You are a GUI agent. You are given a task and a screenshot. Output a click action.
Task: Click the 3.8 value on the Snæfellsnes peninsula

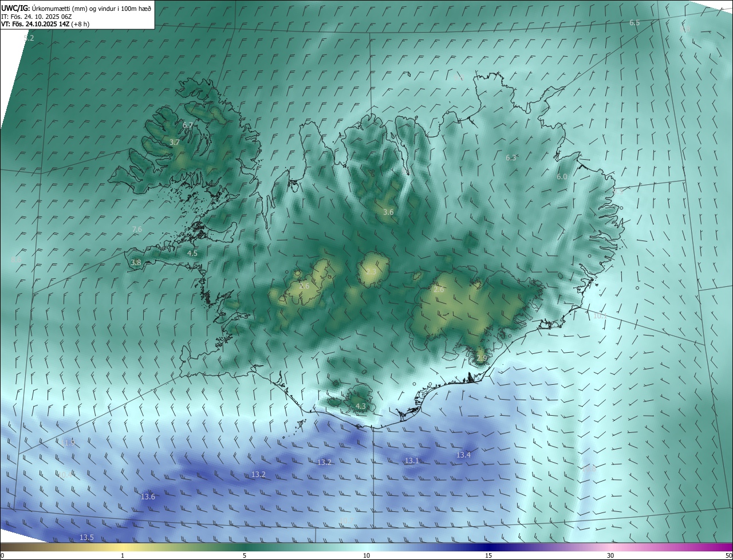(136, 262)
